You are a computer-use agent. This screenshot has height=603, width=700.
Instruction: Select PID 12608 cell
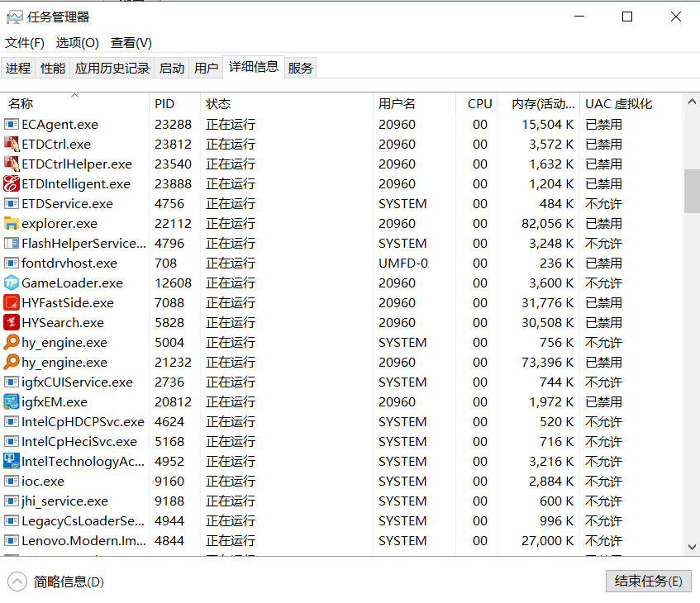pyautogui.click(x=174, y=283)
